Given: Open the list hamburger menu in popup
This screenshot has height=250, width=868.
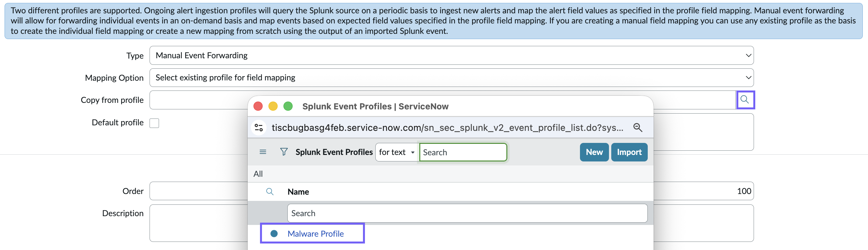Looking at the screenshot, I should (263, 152).
